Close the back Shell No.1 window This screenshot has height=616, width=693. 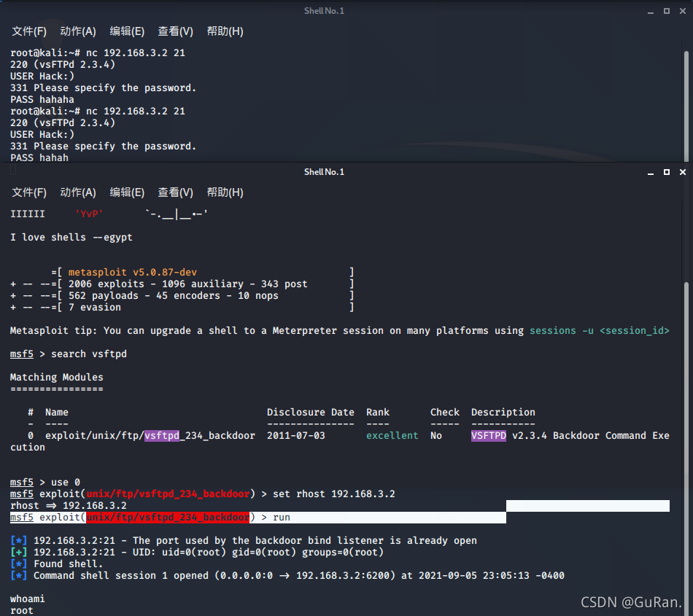[x=682, y=11]
